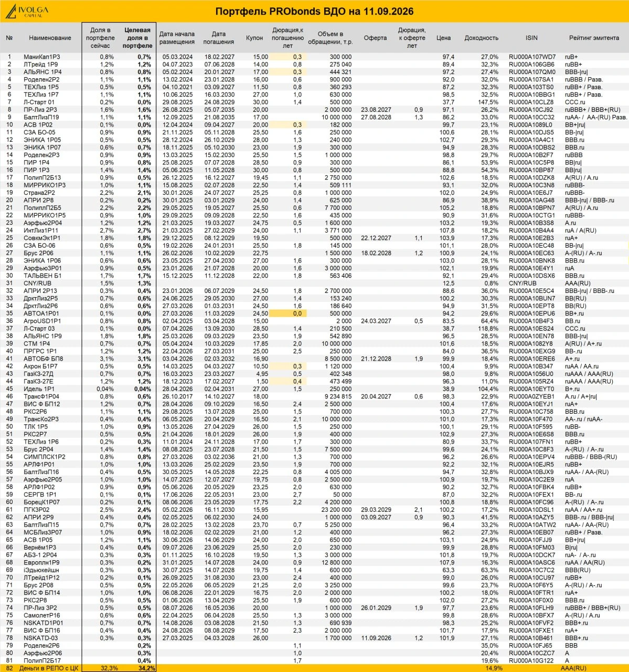This screenshot has height=672, width=629.
Task: Click the 'Объем в обращении, т.р.' header
Action: tap(331, 38)
